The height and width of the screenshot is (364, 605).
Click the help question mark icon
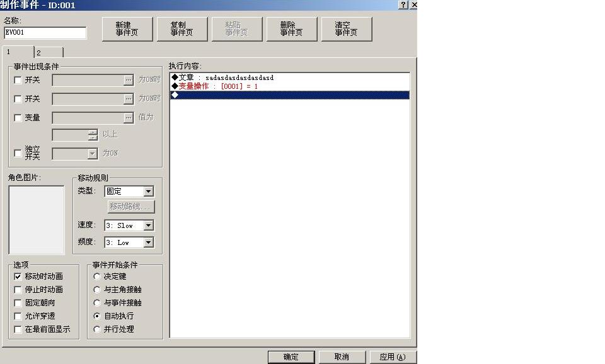(403, 4)
